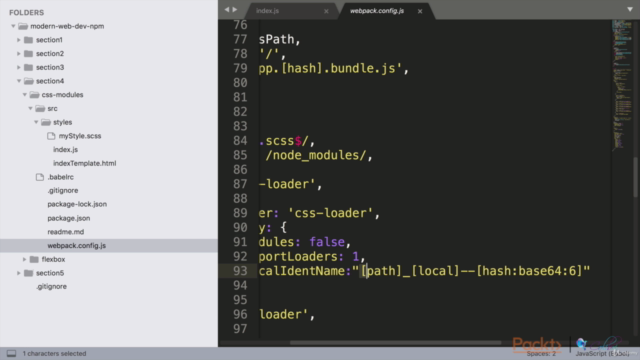The height and width of the screenshot is (360, 640).
Task: Click the flexbox folder icon
Action: pos(34,259)
